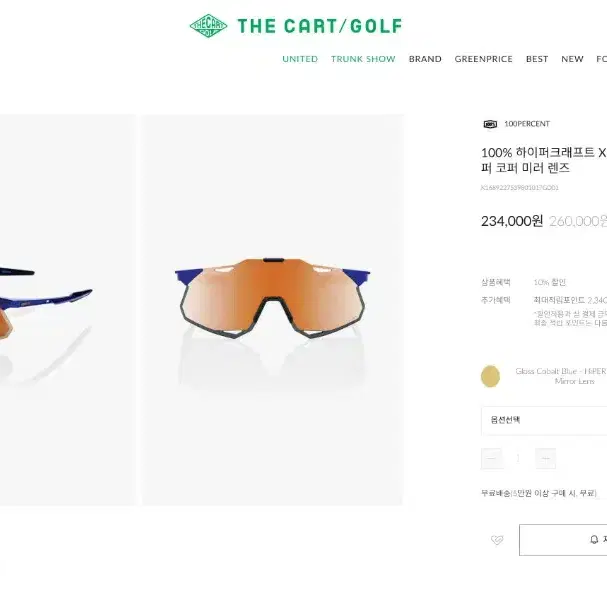Open the TRUNK SHOW menu item
607x607 pixels.
coord(363,59)
